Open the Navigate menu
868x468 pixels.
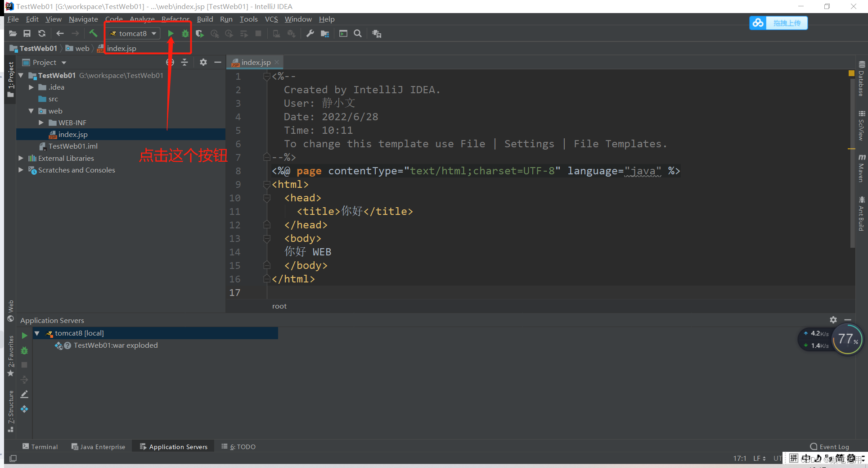tap(83, 19)
